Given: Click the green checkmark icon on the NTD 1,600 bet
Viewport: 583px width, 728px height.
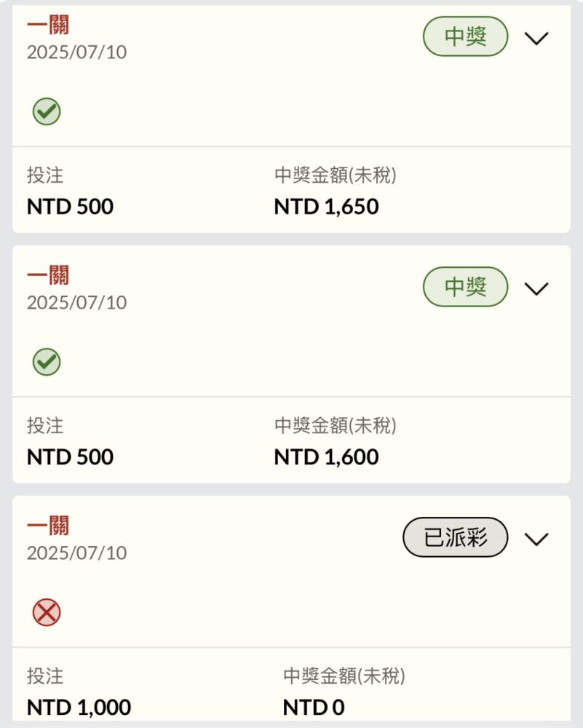Looking at the screenshot, I should pos(47,362).
